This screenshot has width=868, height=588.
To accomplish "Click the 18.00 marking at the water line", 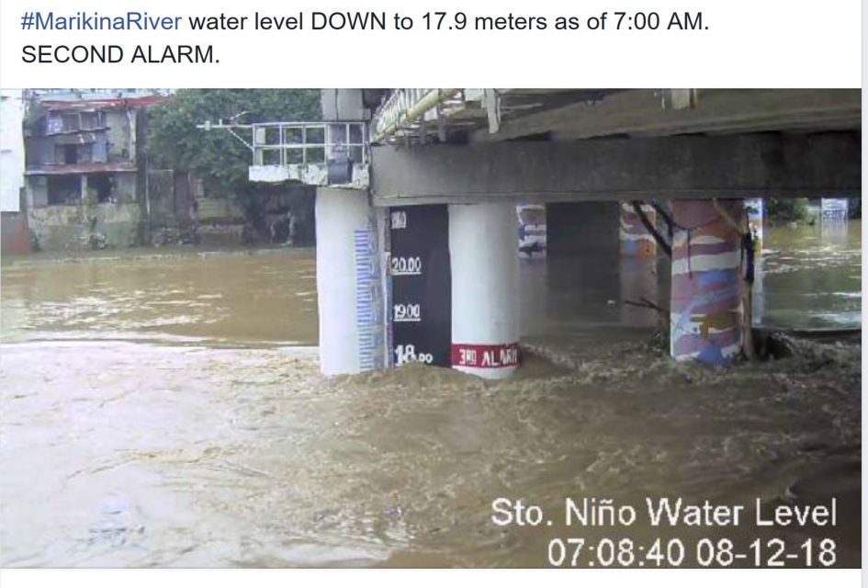I will point(413,355).
